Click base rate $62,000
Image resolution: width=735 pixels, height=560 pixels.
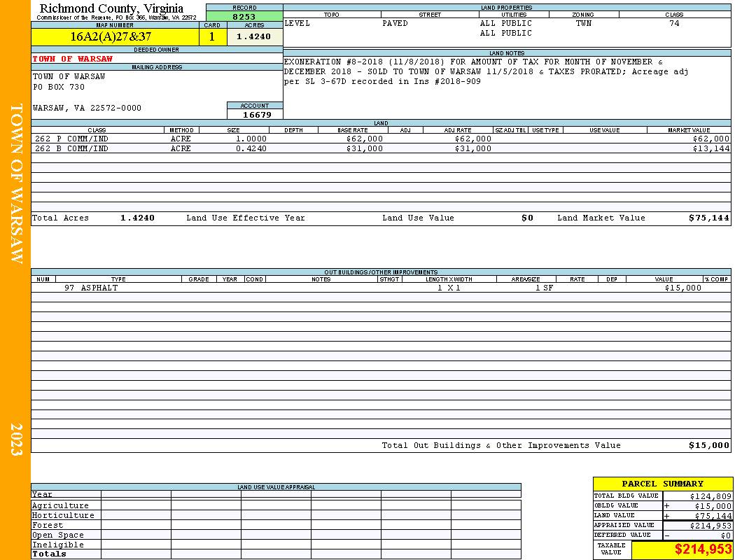pyautogui.click(x=364, y=139)
